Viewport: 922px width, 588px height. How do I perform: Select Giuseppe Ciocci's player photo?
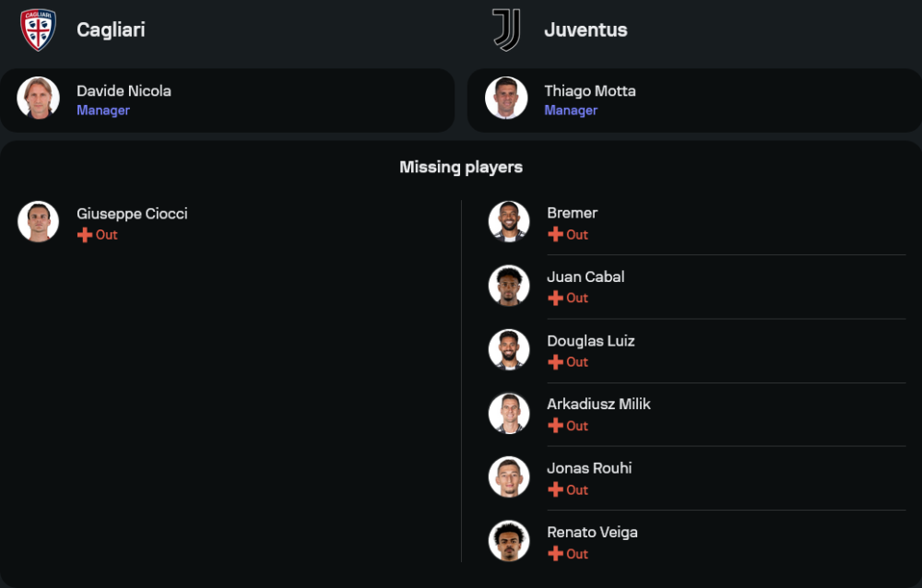point(39,222)
